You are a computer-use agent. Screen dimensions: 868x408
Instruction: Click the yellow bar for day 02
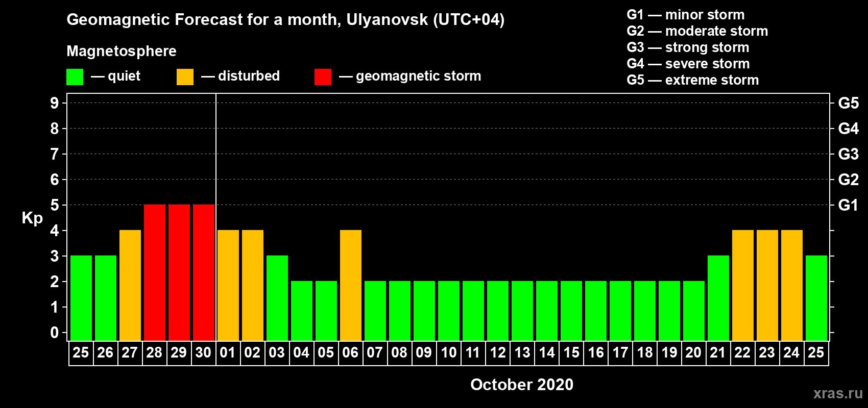coord(252,285)
